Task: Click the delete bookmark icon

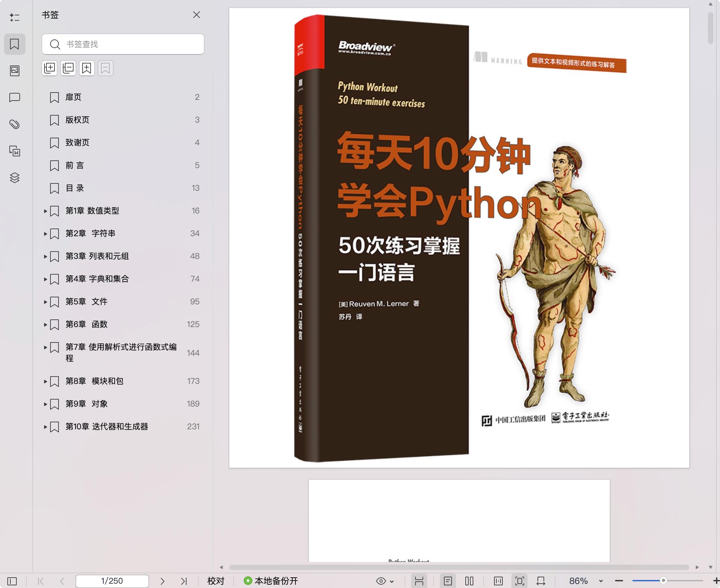Action: (105, 68)
